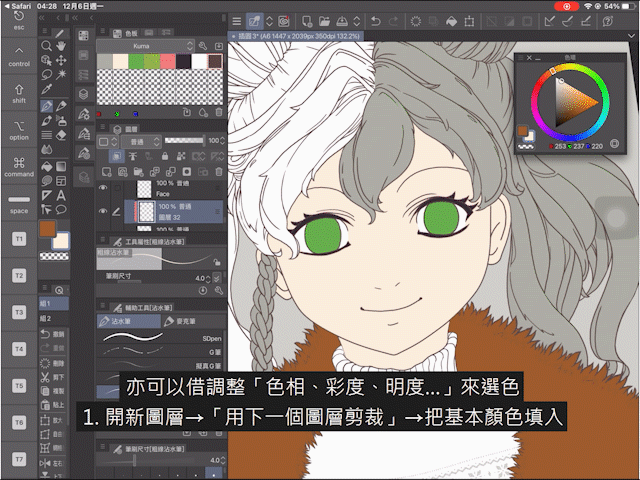Tap the space key on edge keyboard
This screenshot has height=480, width=640.
(19, 204)
